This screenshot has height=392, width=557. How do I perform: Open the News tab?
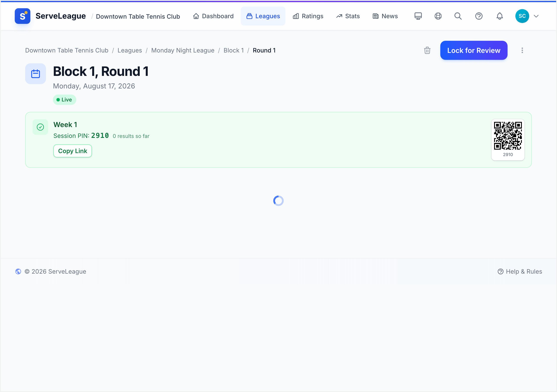[385, 16]
